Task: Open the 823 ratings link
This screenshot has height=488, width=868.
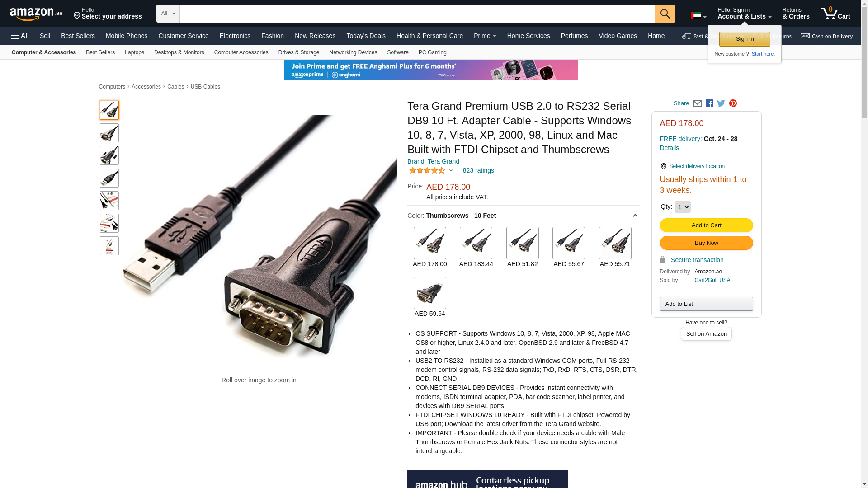Action: 478,170
